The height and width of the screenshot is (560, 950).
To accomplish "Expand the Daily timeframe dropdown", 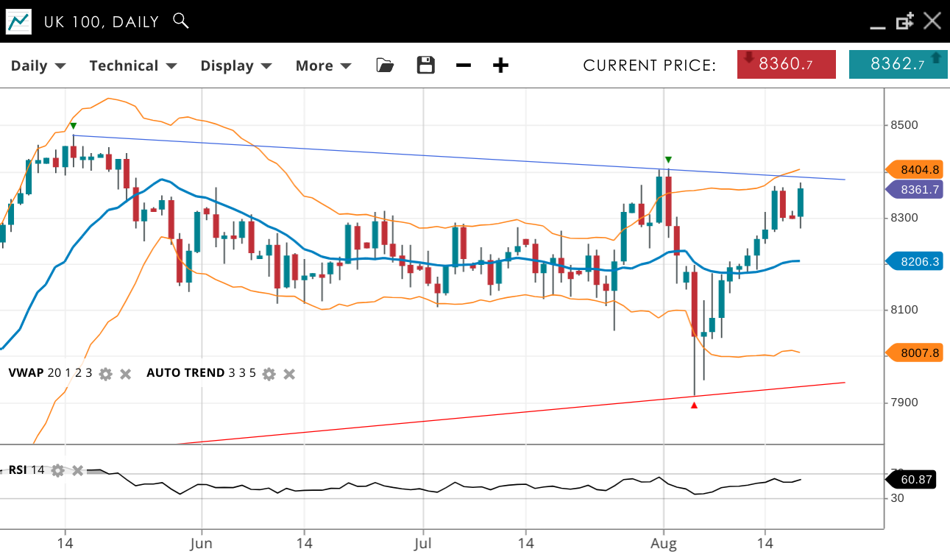I will coord(38,65).
